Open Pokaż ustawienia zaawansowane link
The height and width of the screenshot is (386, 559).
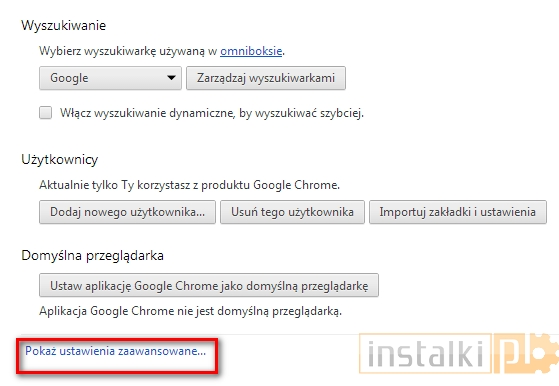coord(116,351)
